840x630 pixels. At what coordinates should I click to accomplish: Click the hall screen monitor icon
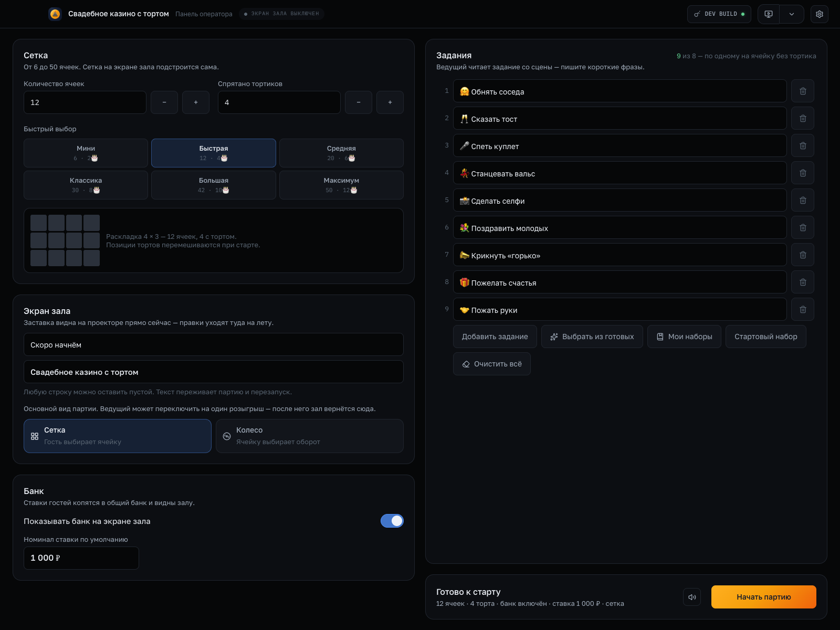point(769,14)
